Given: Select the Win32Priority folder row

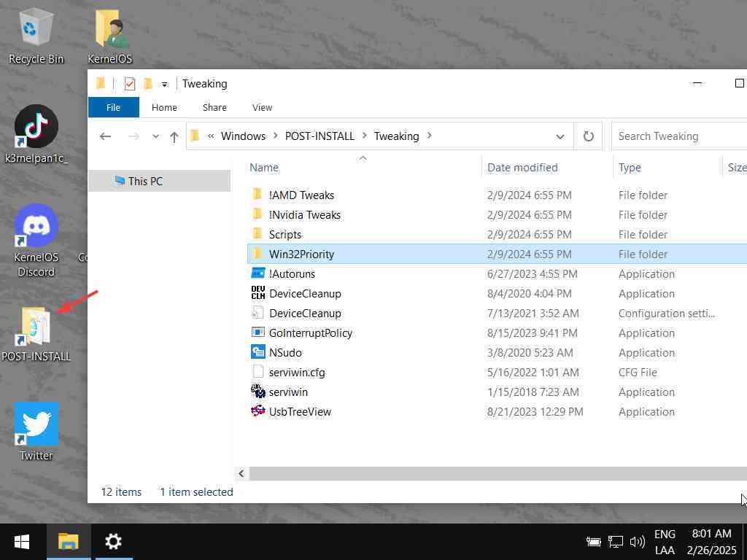Looking at the screenshot, I should [x=497, y=254].
